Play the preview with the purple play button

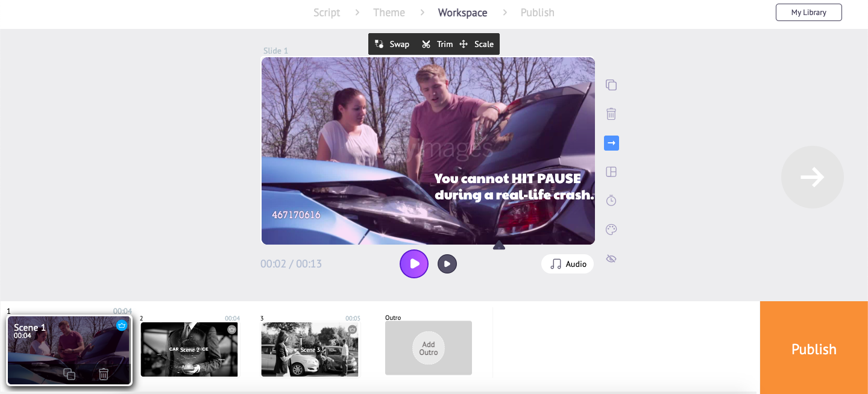pos(414,264)
